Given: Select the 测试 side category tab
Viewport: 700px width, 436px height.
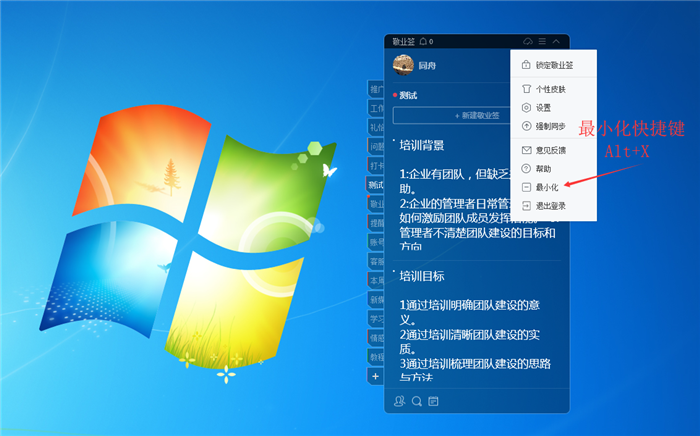Looking at the screenshot, I should 375,185.
